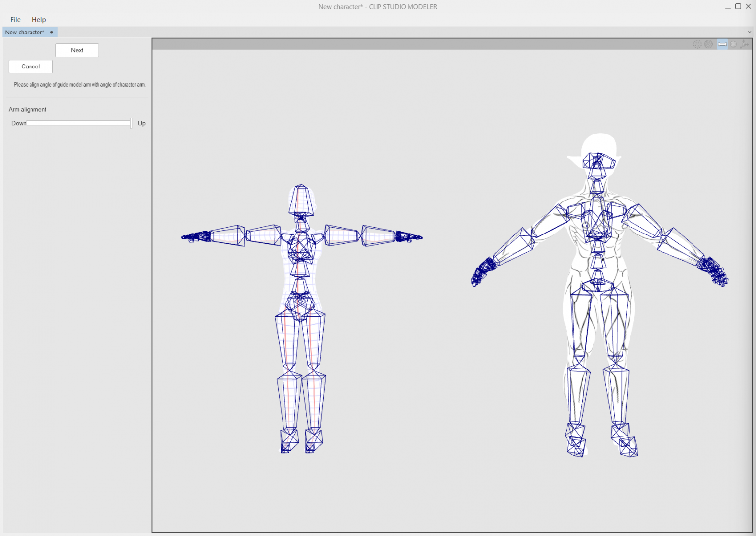Switch to the New character tab

[25, 33]
